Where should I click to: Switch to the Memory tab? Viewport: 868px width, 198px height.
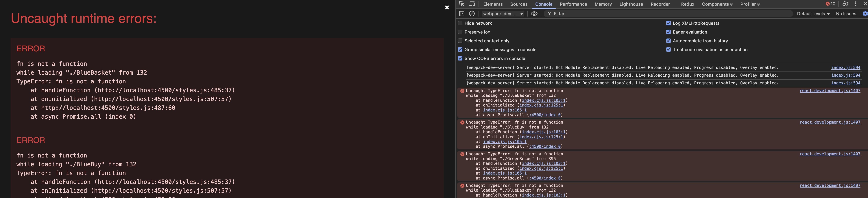click(603, 4)
